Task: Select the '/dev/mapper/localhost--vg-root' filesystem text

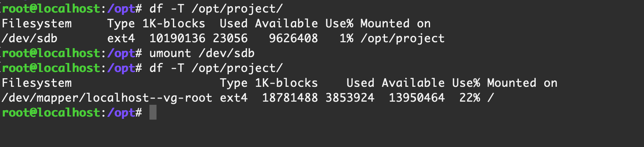Action: pyautogui.click(x=107, y=98)
